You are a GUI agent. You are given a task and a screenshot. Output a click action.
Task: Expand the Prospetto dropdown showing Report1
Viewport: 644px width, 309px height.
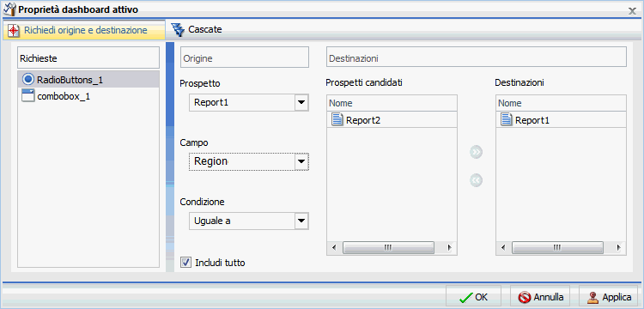tap(301, 103)
